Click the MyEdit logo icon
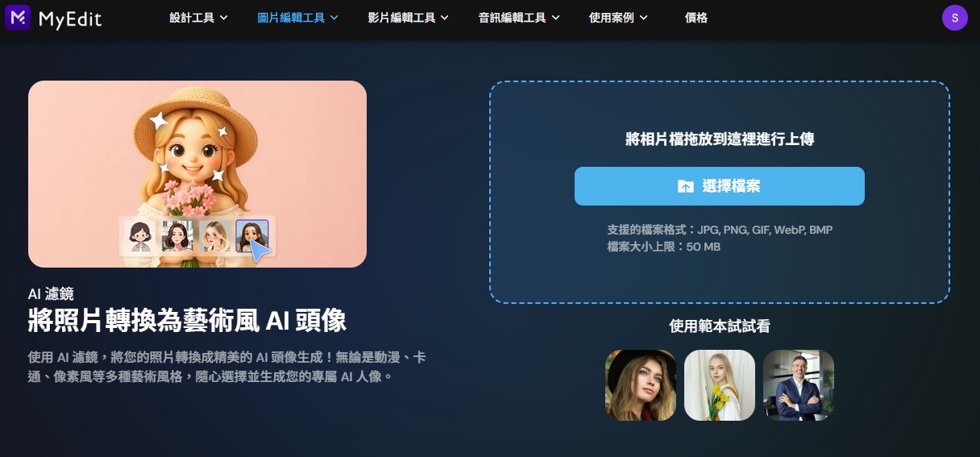The image size is (980, 457). [18, 17]
